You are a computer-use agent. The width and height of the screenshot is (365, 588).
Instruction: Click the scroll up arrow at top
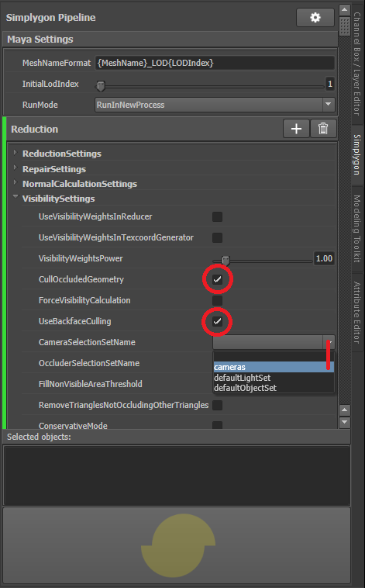[x=344, y=10]
